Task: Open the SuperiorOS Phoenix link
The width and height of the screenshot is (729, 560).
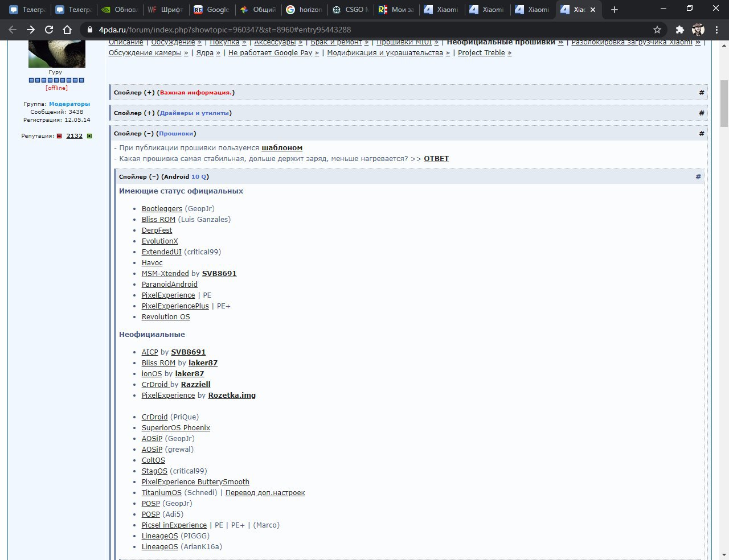Action: click(176, 428)
